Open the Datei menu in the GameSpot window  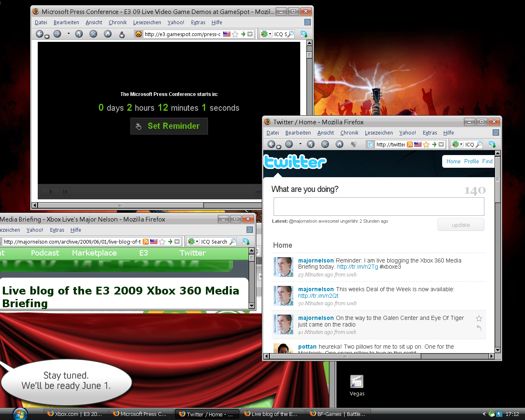(41, 23)
